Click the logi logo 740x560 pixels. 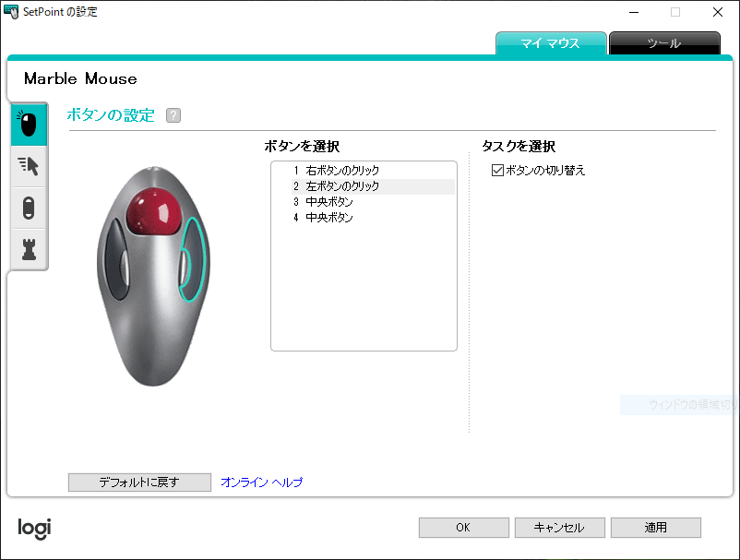coord(34,529)
